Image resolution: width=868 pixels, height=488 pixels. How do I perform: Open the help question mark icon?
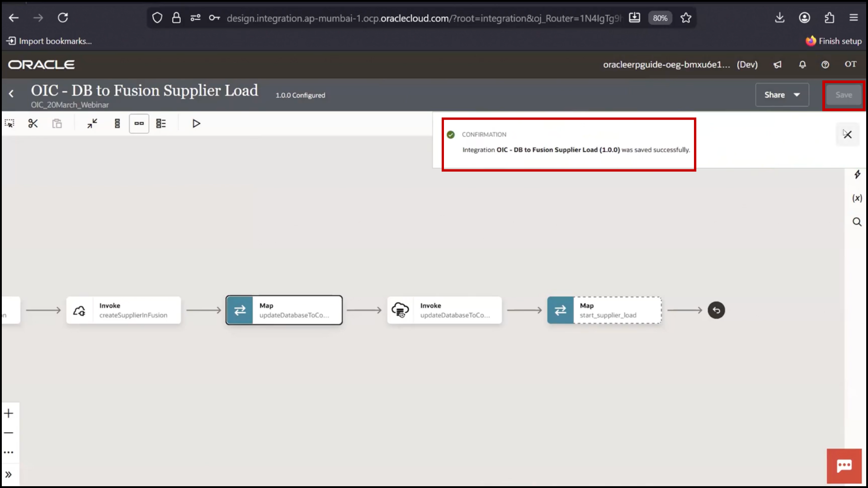click(825, 65)
